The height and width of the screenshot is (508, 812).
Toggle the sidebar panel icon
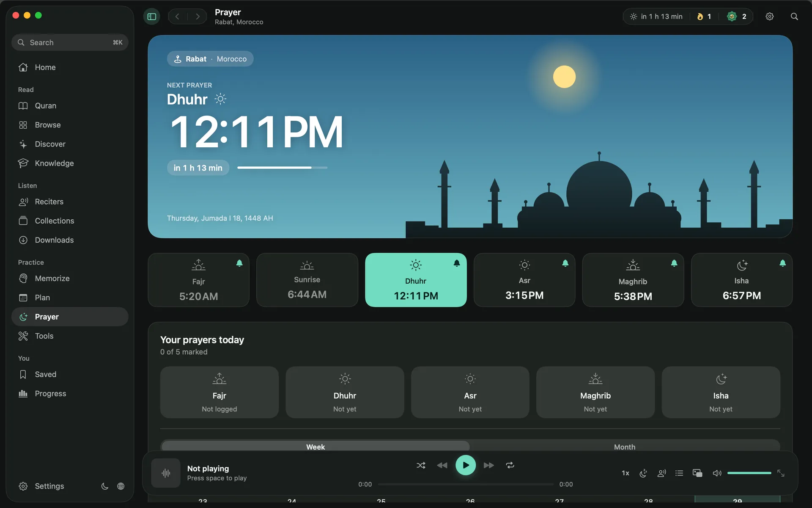[x=152, y=17]
